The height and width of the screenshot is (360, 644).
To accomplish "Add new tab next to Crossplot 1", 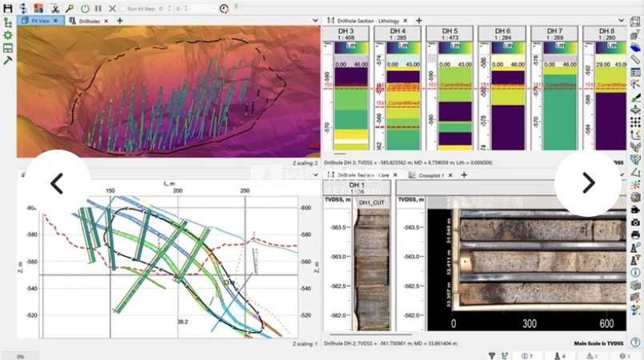I will 464,175.
